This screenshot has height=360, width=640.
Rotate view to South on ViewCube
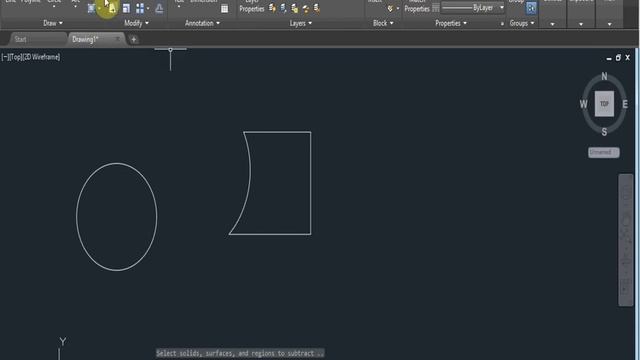click(604, 132)
